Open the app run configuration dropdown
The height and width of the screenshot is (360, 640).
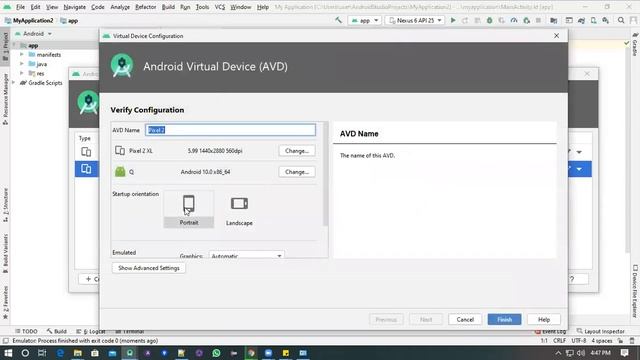(364, 20)
